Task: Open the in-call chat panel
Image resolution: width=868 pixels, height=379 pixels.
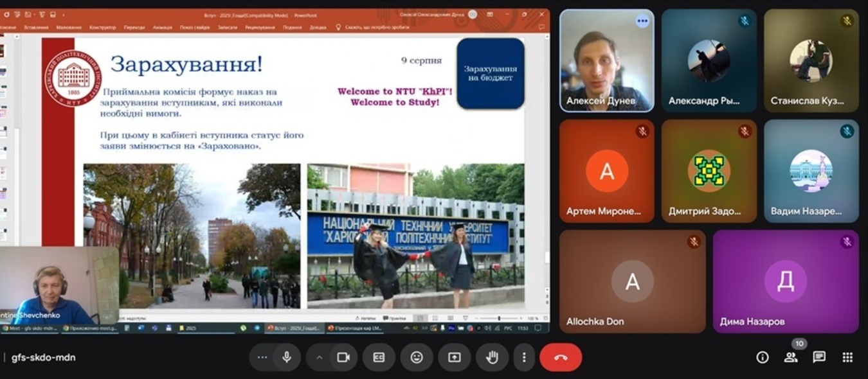Action: coord(819,357)
